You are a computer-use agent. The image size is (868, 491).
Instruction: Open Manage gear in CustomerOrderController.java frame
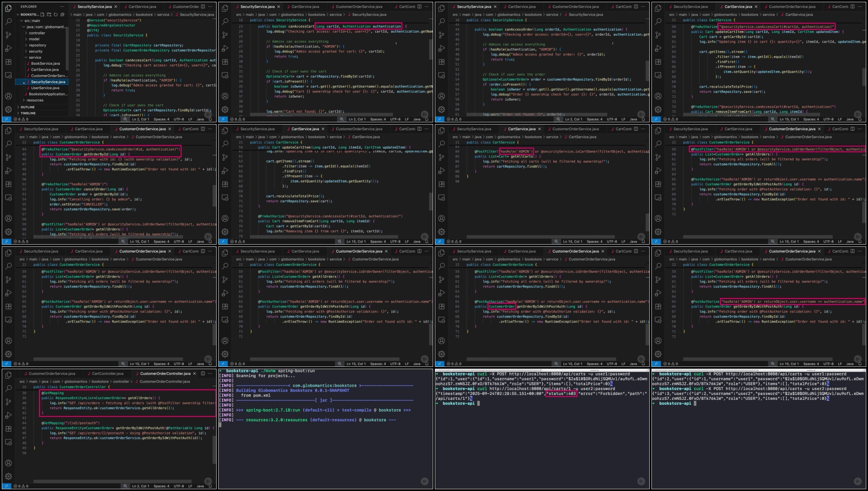pyautogui.click(x=9, y=476)
